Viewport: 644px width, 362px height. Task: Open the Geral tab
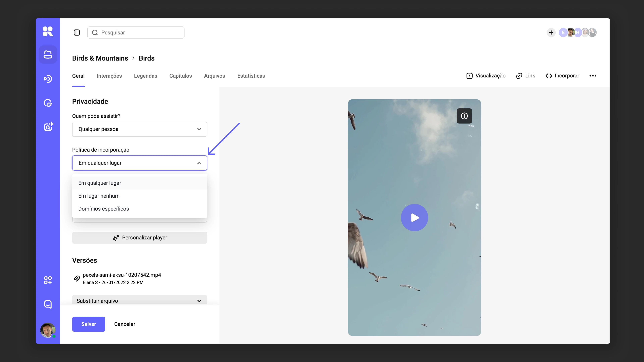click(x=78, y=76)
